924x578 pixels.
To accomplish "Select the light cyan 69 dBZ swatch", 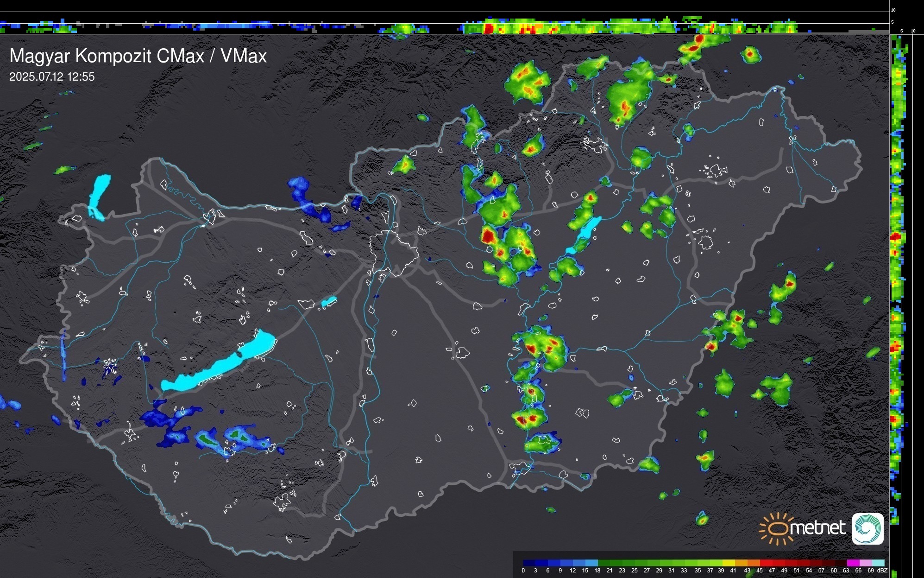I will pos(878,563).
